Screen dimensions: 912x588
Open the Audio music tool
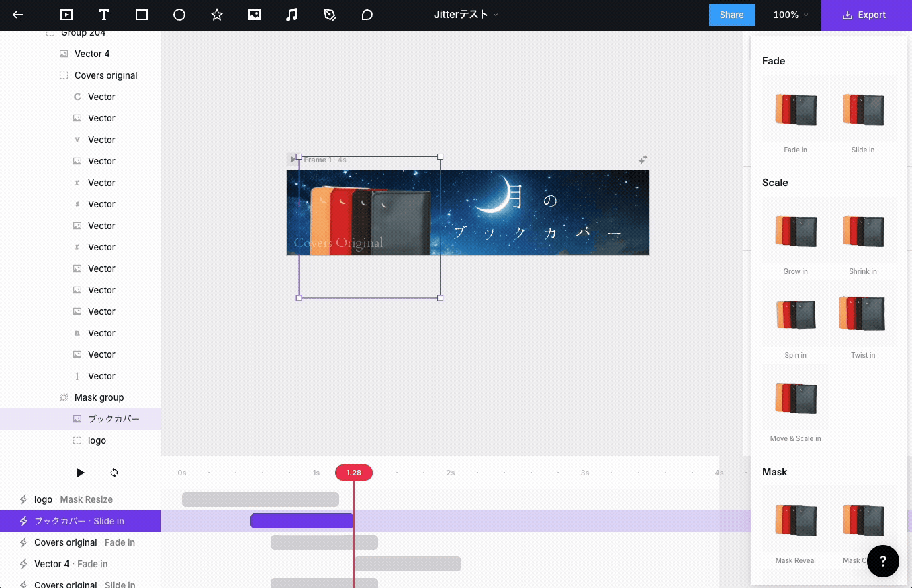[x=292, y=15]
